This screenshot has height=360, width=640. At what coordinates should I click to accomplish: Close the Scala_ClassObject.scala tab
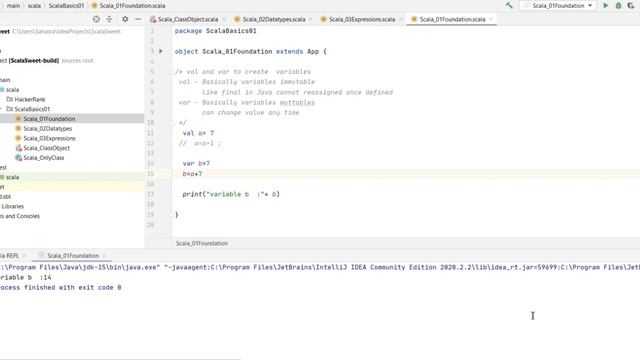224,19
